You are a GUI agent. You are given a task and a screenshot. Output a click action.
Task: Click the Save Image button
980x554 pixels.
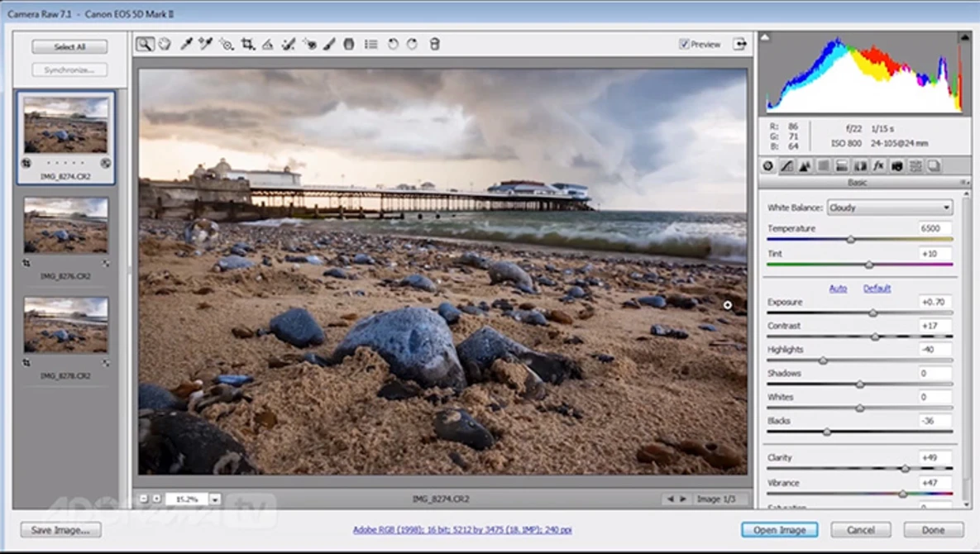(x=60, y=530)
